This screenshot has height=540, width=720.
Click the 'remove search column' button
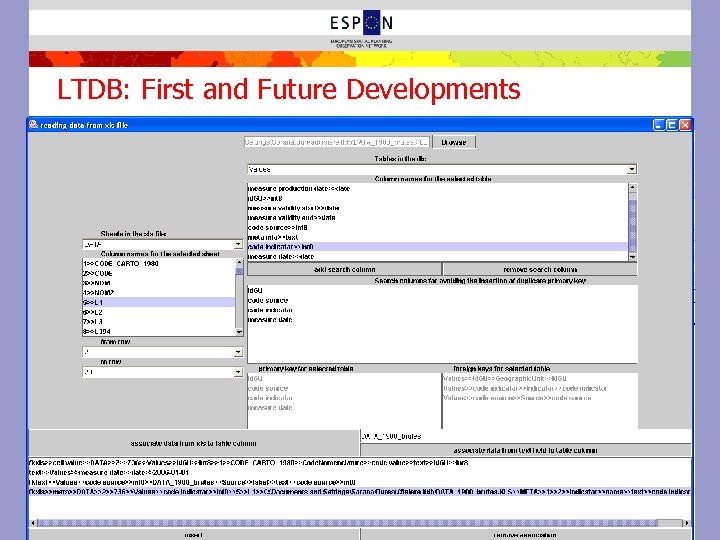click(540, 270)
